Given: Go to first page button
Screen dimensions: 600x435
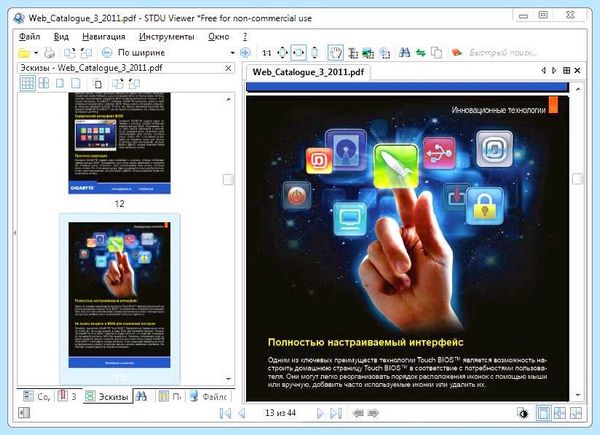Looking at the screenshot, I should [225, 413].
